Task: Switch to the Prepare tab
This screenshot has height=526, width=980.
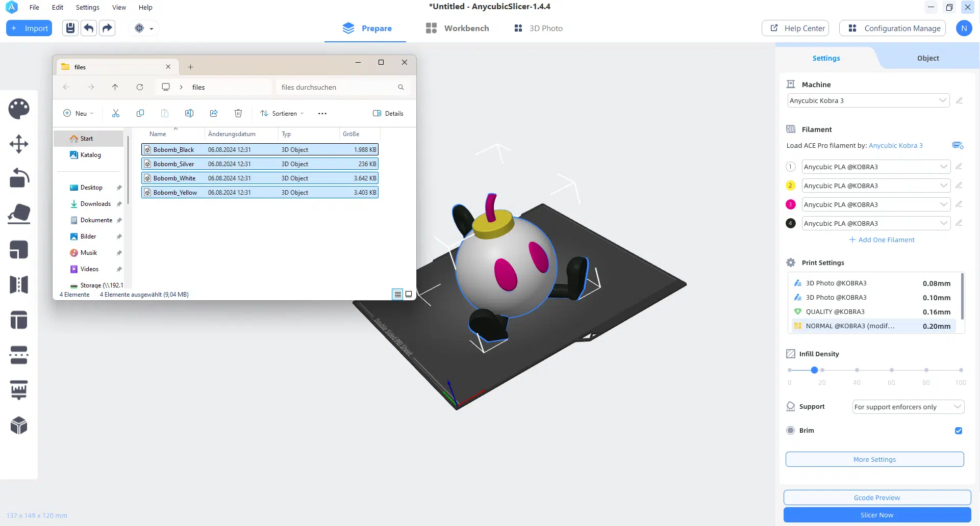Action: click(367, 29)
